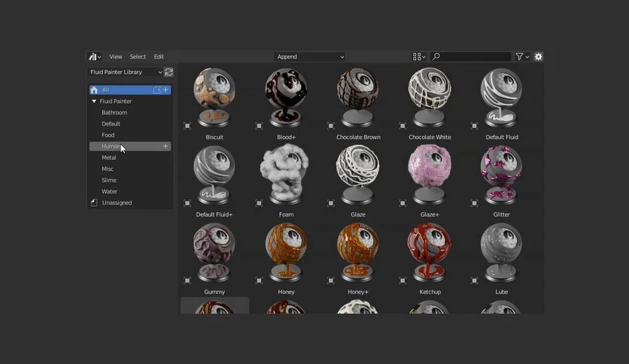Open the Append import method dropdown

point(310,56)
